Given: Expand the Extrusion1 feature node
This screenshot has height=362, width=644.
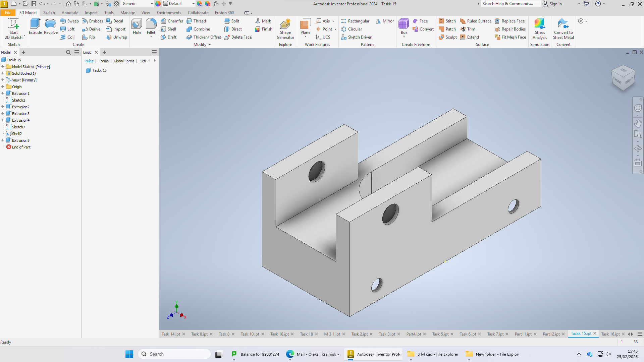Looking at the screenshot, I should click(3, 94).
